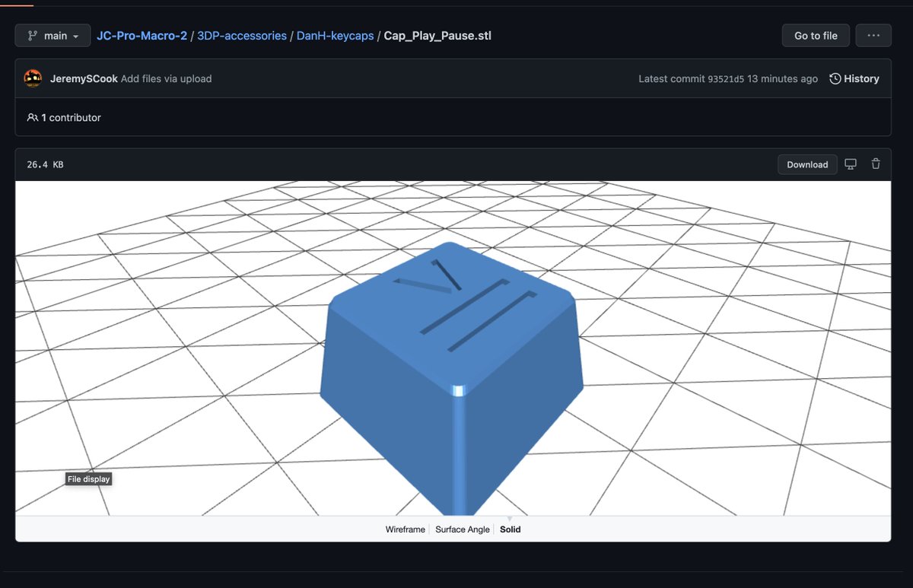This screenshot has width=913, height=588.
Task: Click the '26.4 KB' file size text
Action: tap(45, 164)
